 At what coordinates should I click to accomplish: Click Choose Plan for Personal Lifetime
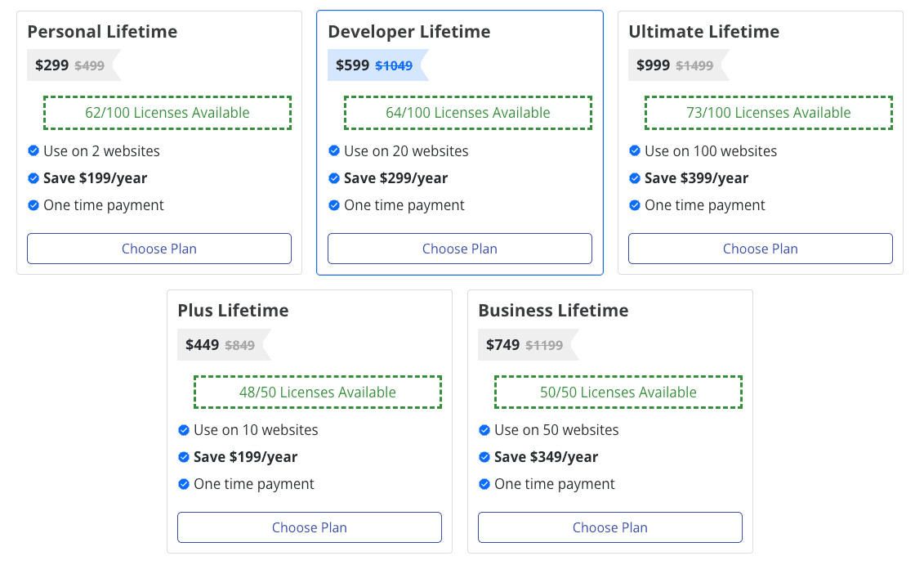tap(159, 249)
